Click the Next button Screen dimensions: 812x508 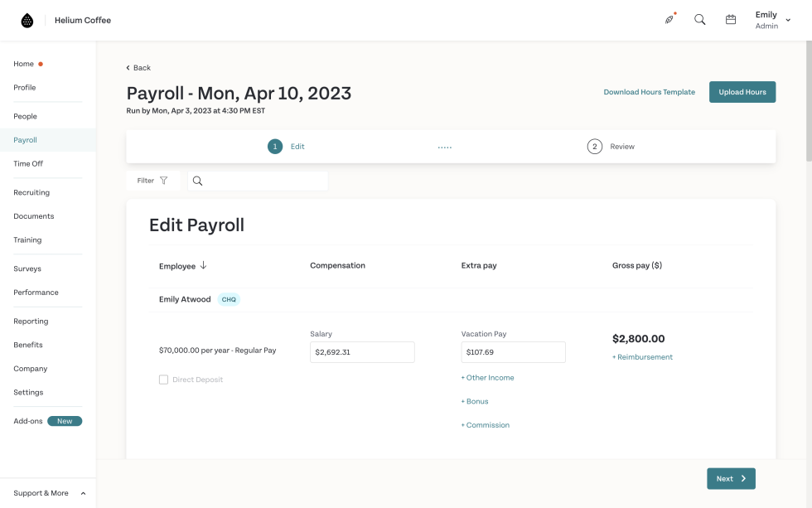coord(731,479)
